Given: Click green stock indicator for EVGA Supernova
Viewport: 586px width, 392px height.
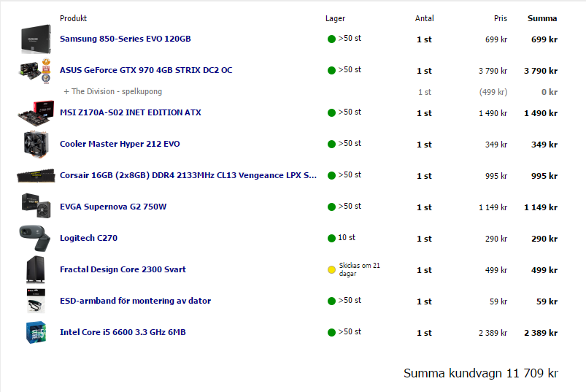Looking at the screenshot, I should click(x=331, y=207).
